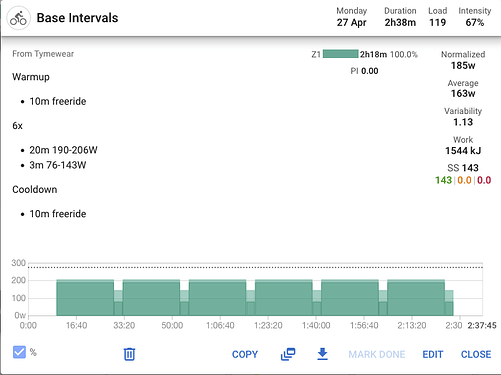The width and height of the screenshot is (501, 375).
Task: Click the From Tymewear source label
Action: (x=43, y=54)
